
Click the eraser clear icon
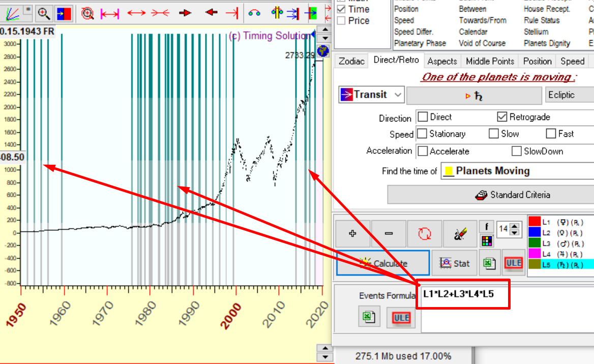(460, 233)
